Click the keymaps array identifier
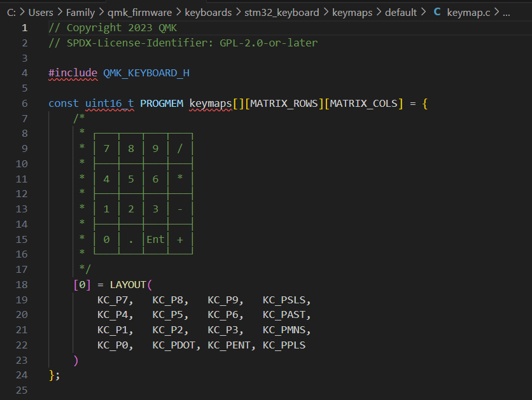Image resolution: width=532 pixels, height=400 pixels. pyautogui.click(x=210, y=104)
